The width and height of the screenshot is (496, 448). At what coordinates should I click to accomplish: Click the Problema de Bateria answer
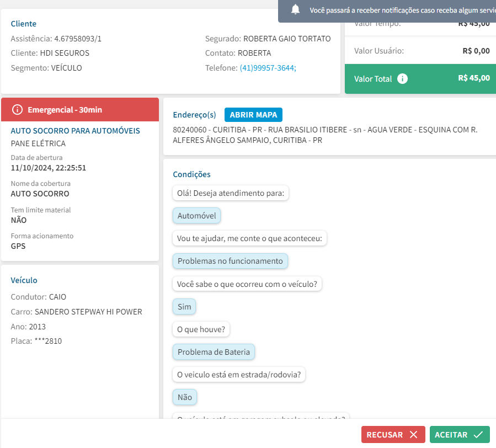(x=214, y=351)
